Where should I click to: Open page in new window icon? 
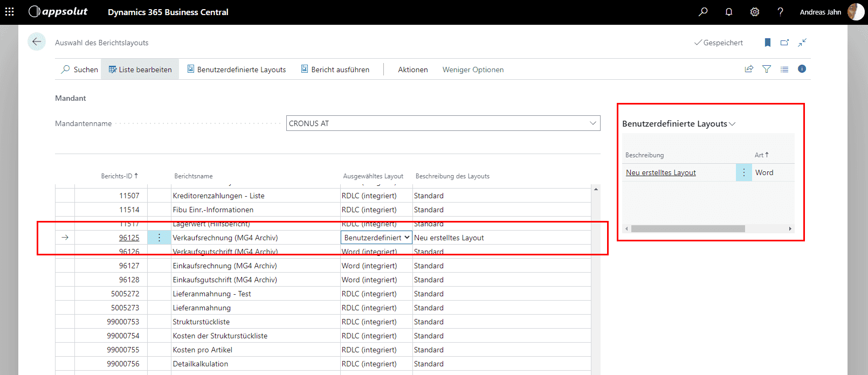pyautogui.click(x=785, y=43)
